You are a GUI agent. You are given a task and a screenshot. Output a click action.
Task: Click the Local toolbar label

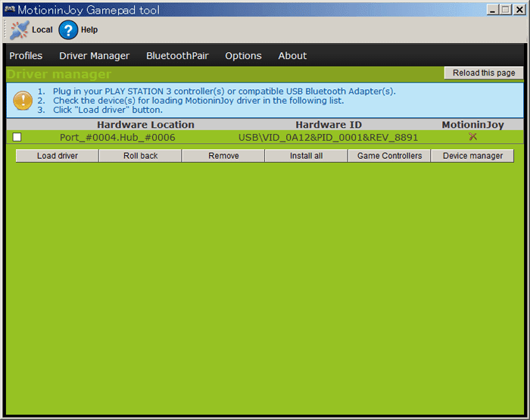(x=42, y=30)
